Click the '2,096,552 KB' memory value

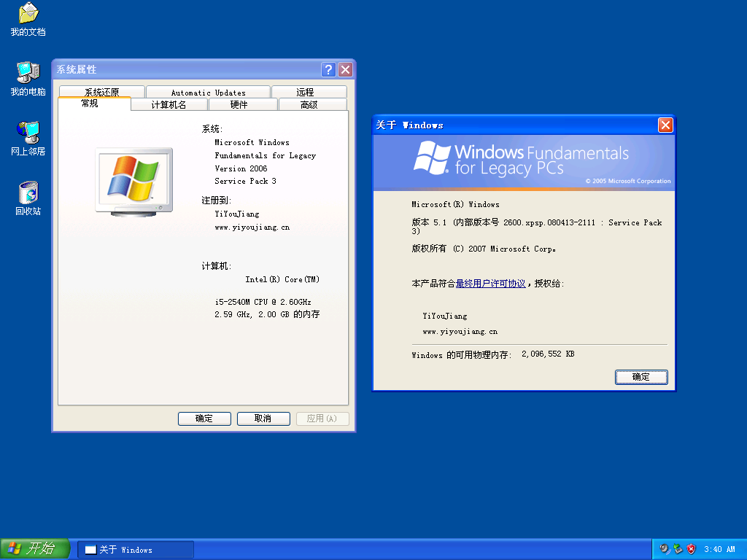(x=548, y=354)
